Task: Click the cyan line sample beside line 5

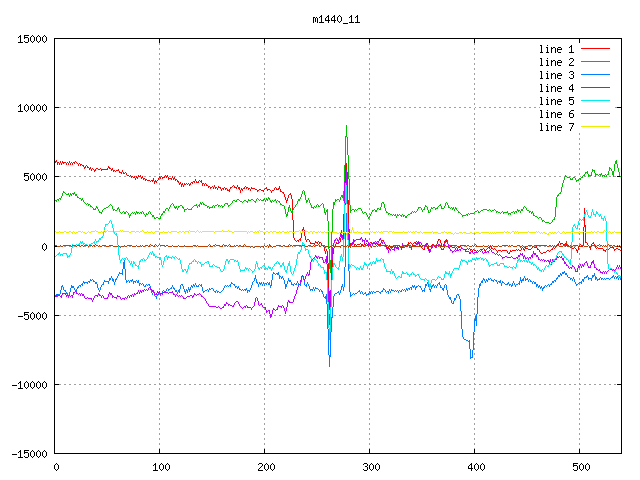Action: point(596,101)
